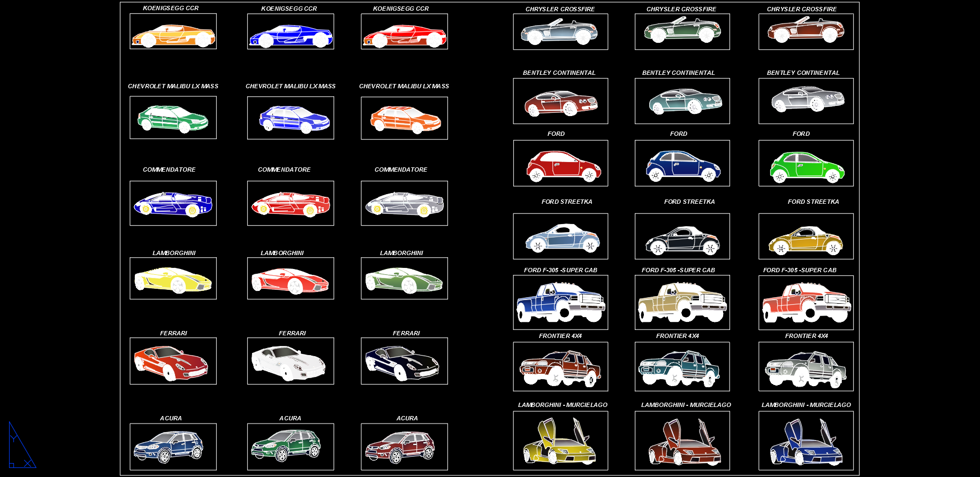Click the teal Frontier 4x4 pickup
The width and height of the screenshot is (980, 477).
point(679,368)
